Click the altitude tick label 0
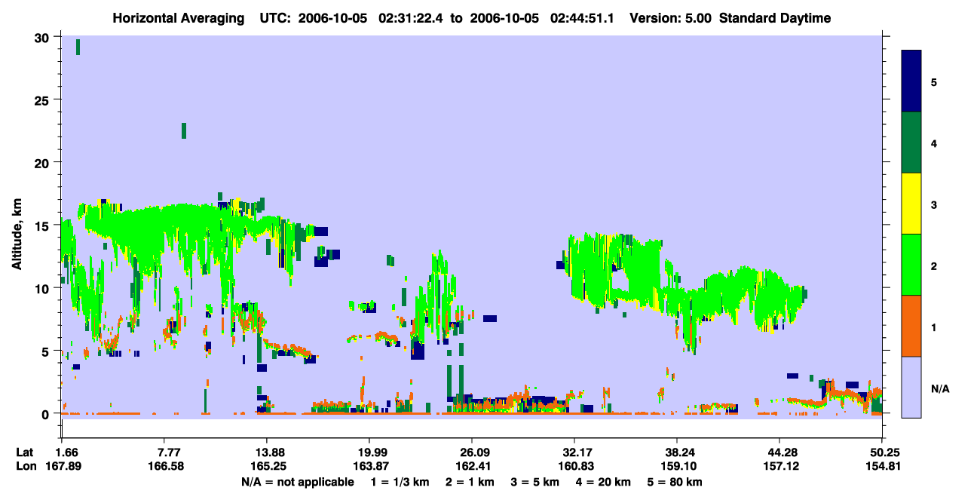980x503 pixels. pos(47,414)
